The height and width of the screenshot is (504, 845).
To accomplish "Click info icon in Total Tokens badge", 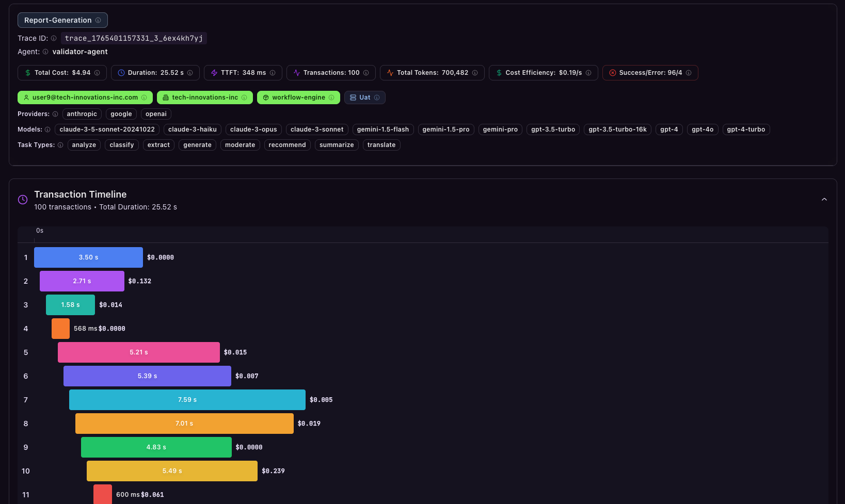I will (x=475, y=73).
